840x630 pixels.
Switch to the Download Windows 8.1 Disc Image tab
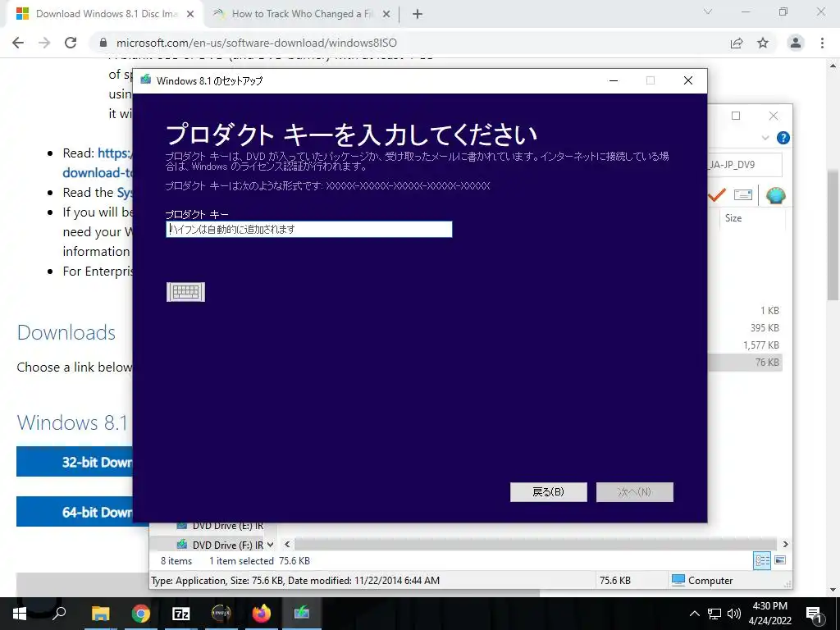pyautogui.click(x=106, y=14)
